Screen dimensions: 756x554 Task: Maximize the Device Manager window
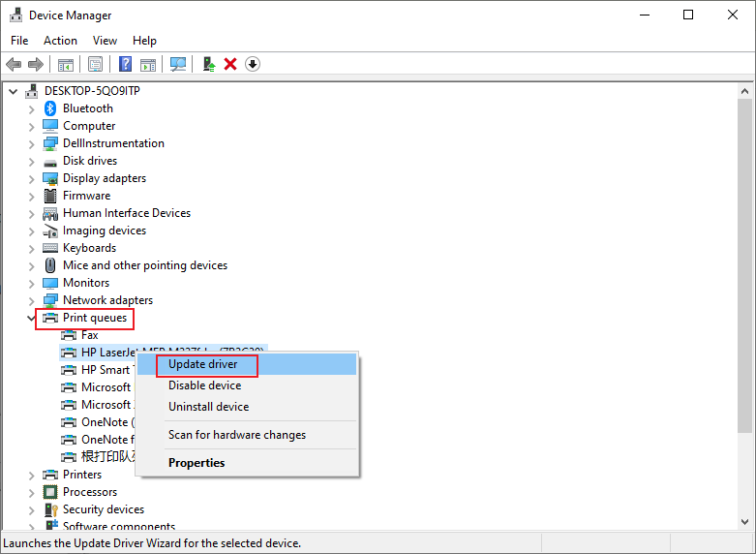coord(688,15)
